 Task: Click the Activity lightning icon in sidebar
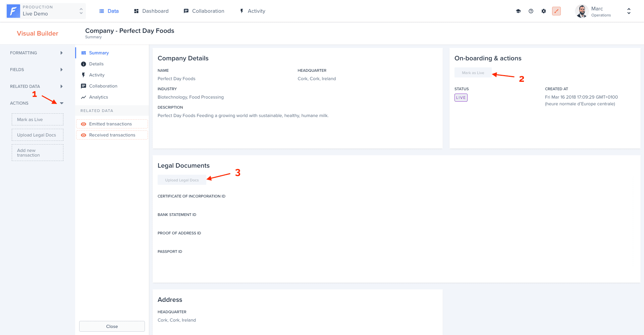[84, 75]
